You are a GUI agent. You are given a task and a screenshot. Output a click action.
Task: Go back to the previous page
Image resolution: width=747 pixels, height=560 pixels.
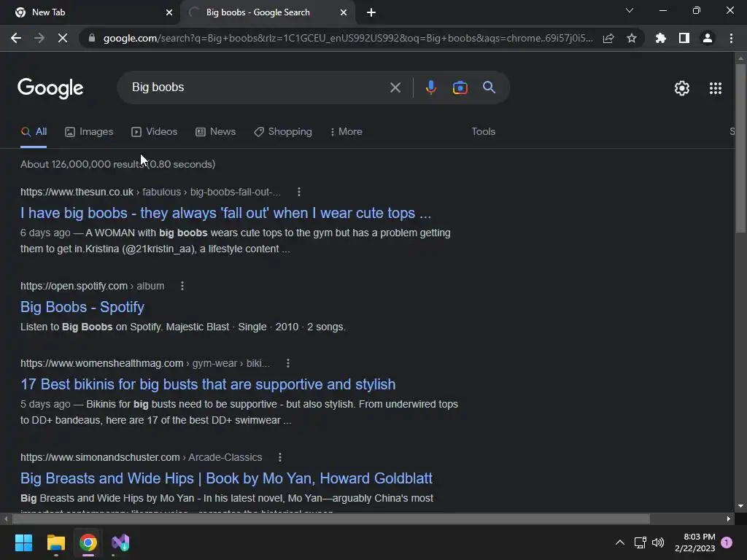[x=16, y=38]
